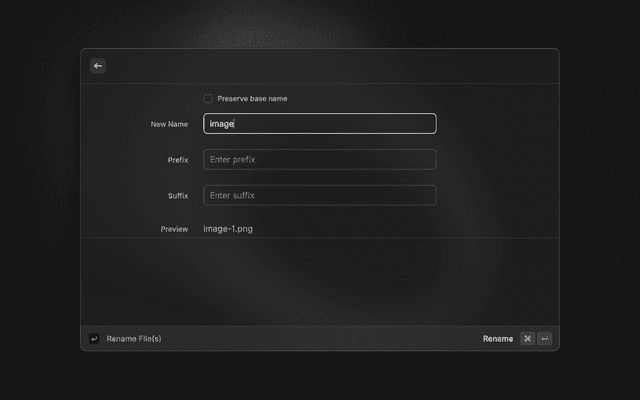Click the image-1.png preview file name
Viewport: 640px width, 400px height.
(228, 229)
